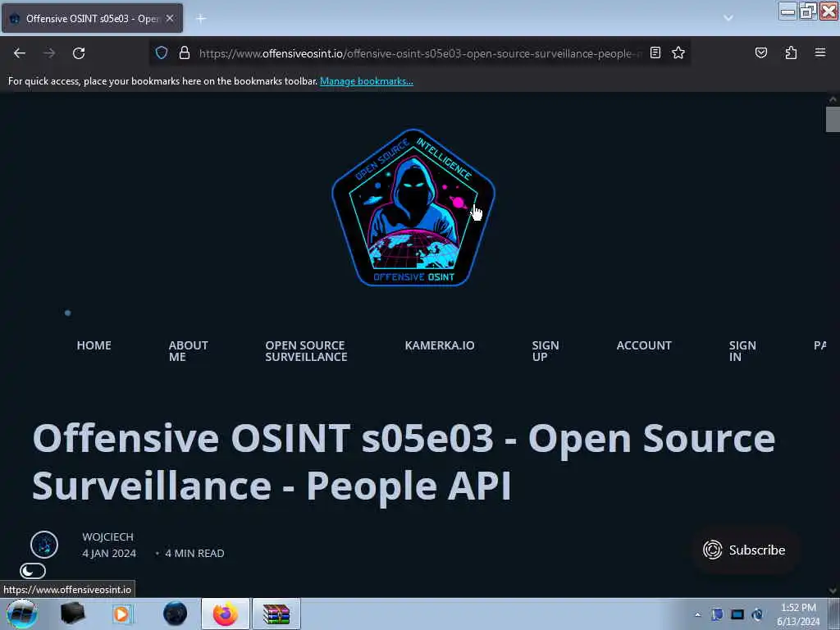Click the padlock site security icon
This screenshot has width=840, height=630.
(x=185, y=52)
